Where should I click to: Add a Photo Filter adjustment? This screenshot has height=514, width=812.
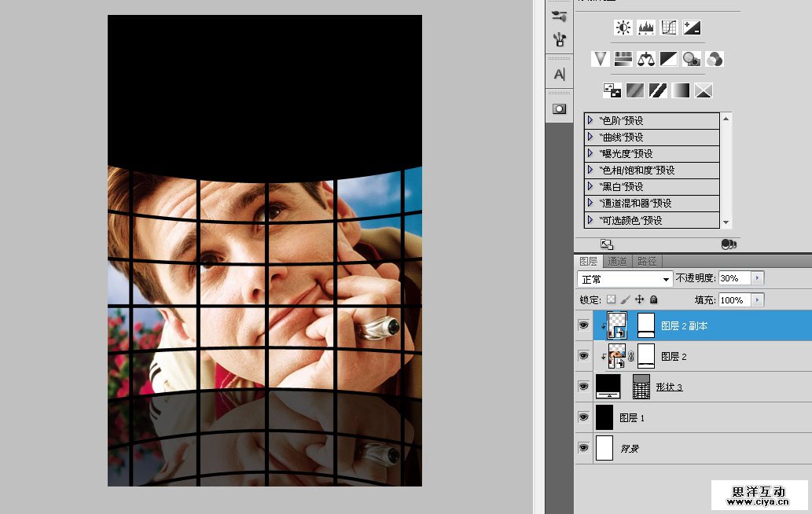tap(692, 59)
